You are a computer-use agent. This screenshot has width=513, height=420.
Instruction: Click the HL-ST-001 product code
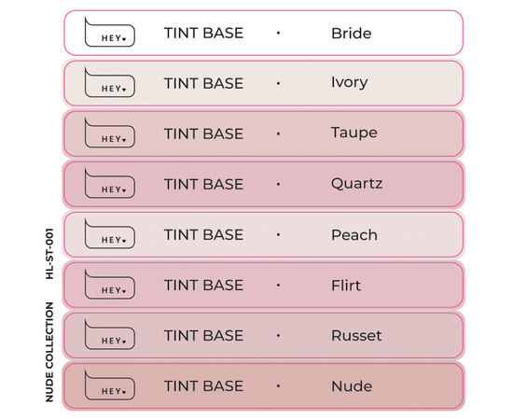(x=49, y=254)
